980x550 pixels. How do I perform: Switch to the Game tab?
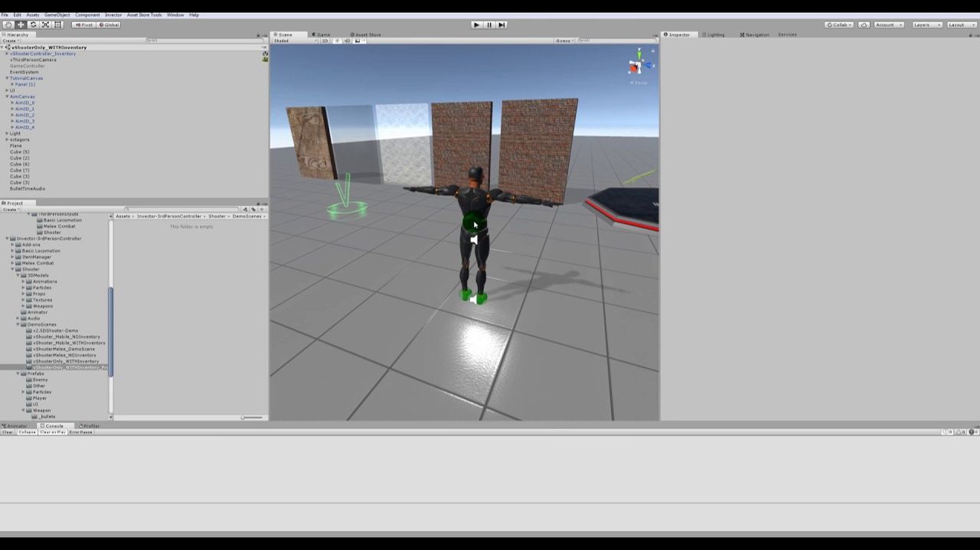tap(322, 34)
